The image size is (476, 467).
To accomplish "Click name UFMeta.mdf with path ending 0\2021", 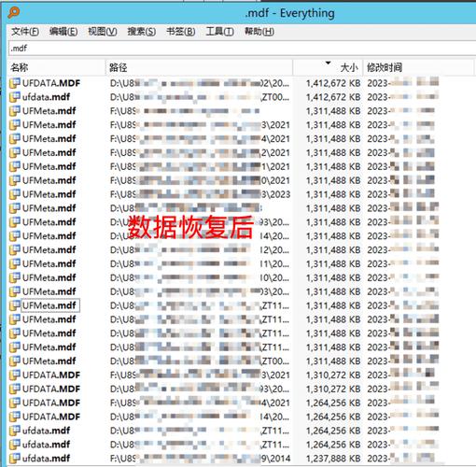I will (x=49, y=180).
